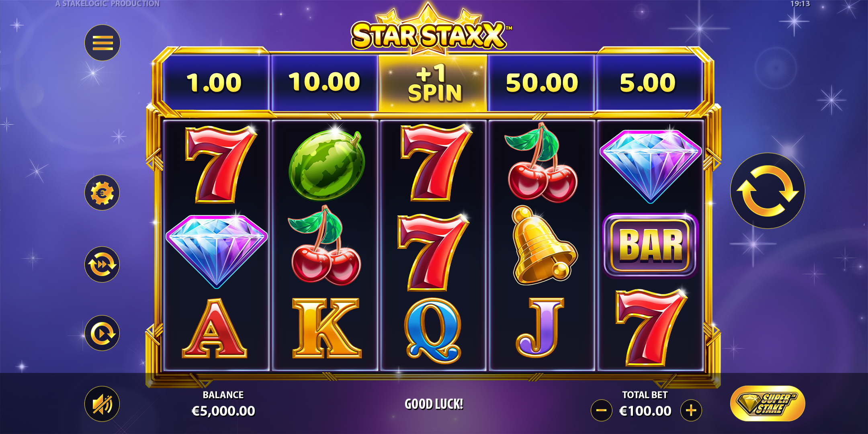The height and width of the screenshot is (434, 868).
Task: Toggle the turbo fast-spin mode
Action: tap(102, 264)
